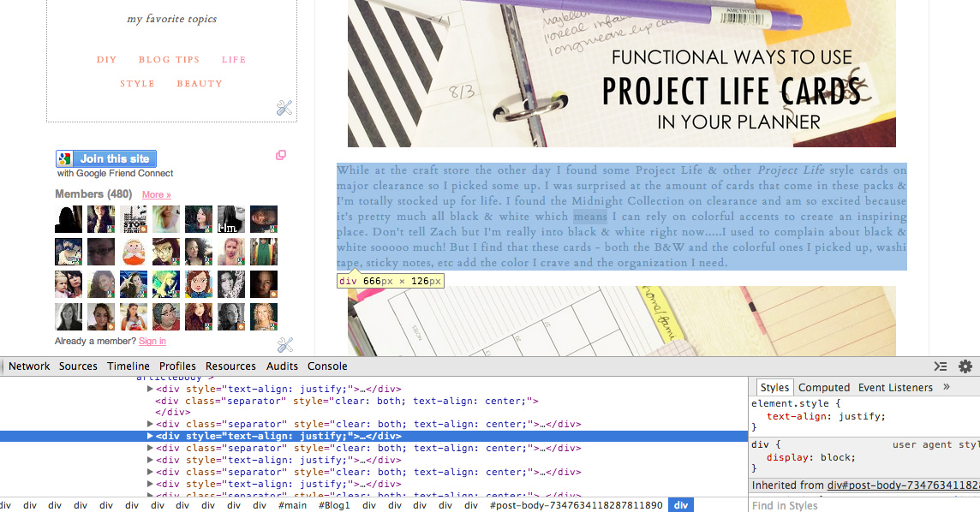Follow the Inherited from div#post-body link

click(x=903, y=485)
